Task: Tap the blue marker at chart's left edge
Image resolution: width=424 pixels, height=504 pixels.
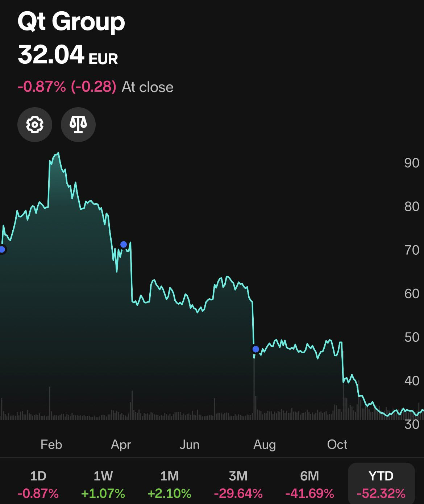Action: pos(2,249)
